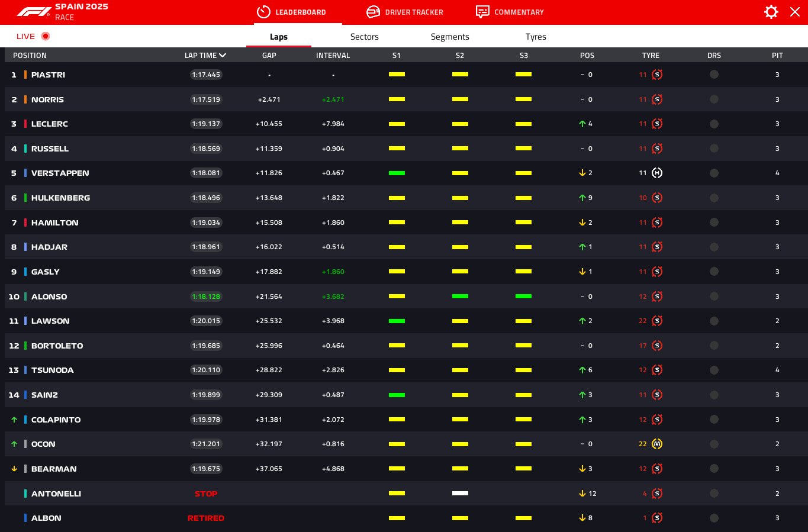Select the HULKENBERG driver name
Screen dimensions: 808x532
click(x=60, y=198)
